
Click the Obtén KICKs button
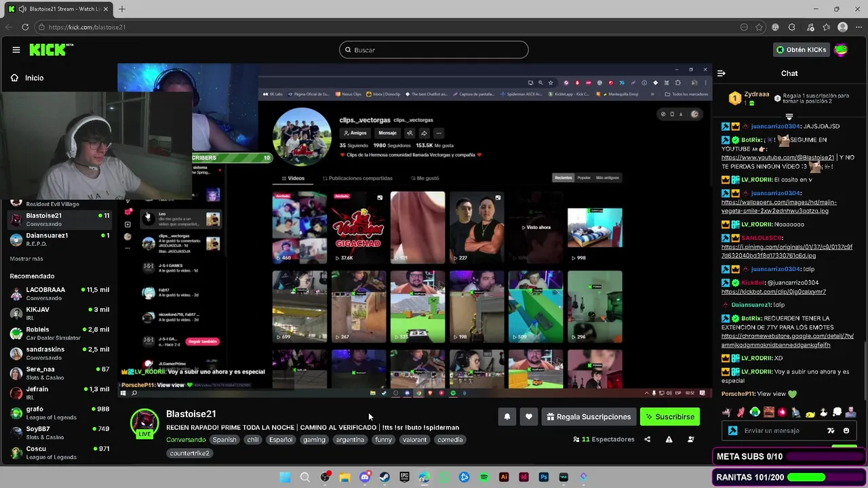(802, 49)
